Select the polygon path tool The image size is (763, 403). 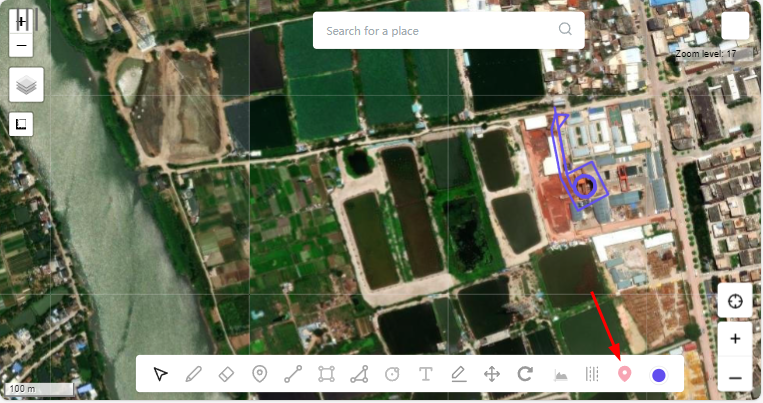coord(359,374)
